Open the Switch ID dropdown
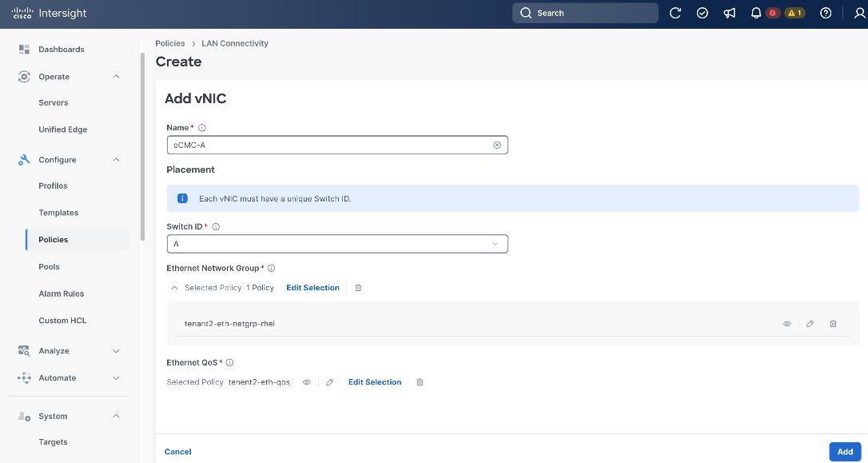The height and width of the screenshot is (463, 868). pyautogui.click(x=337, y=244)
